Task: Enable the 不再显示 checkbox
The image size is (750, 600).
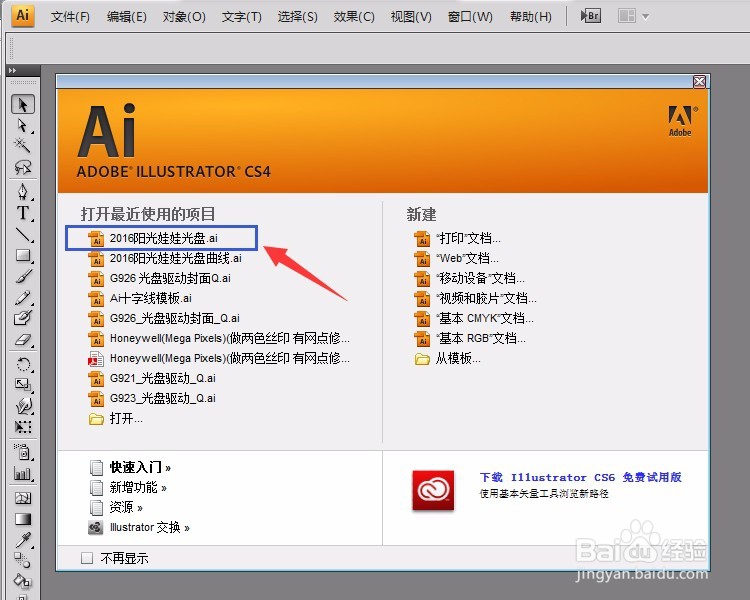Action: (x=87, y=558)
